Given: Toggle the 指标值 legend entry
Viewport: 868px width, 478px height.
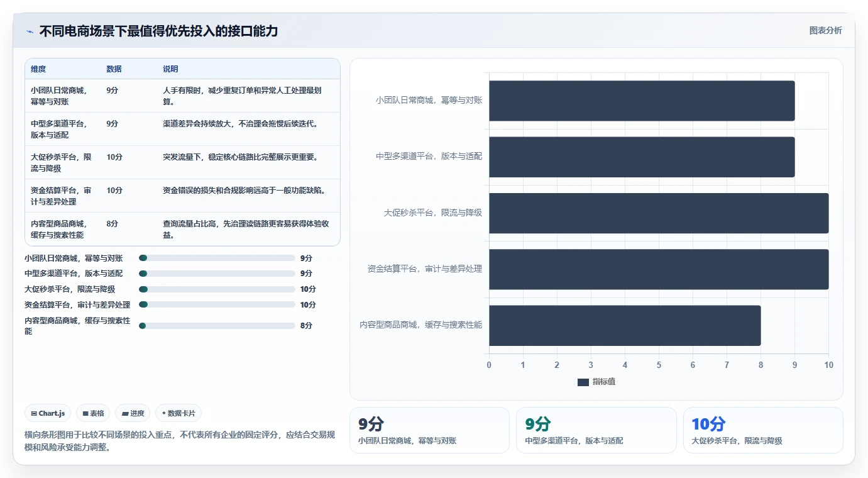Looking at the screenshot, I should pos(596,382).
